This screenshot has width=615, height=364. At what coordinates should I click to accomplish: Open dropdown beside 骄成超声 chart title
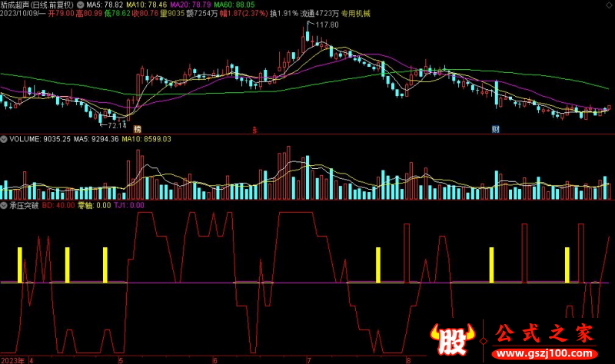[x=80, y=5]
